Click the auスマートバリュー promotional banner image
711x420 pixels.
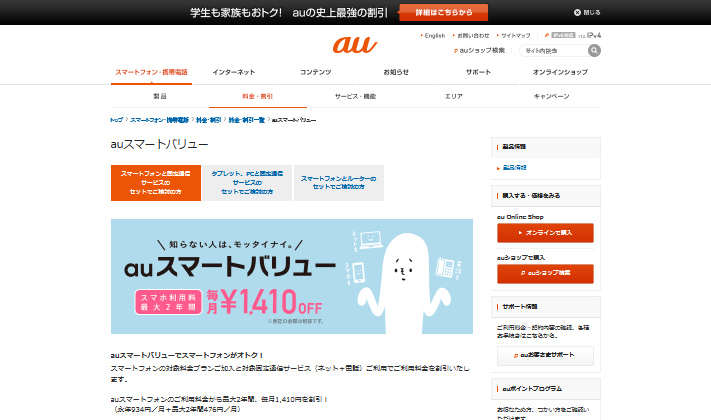[x=292, y=277]
